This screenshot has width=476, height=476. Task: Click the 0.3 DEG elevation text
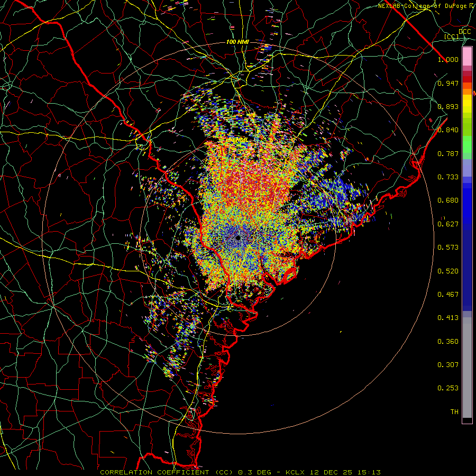(x=254, y=472)
